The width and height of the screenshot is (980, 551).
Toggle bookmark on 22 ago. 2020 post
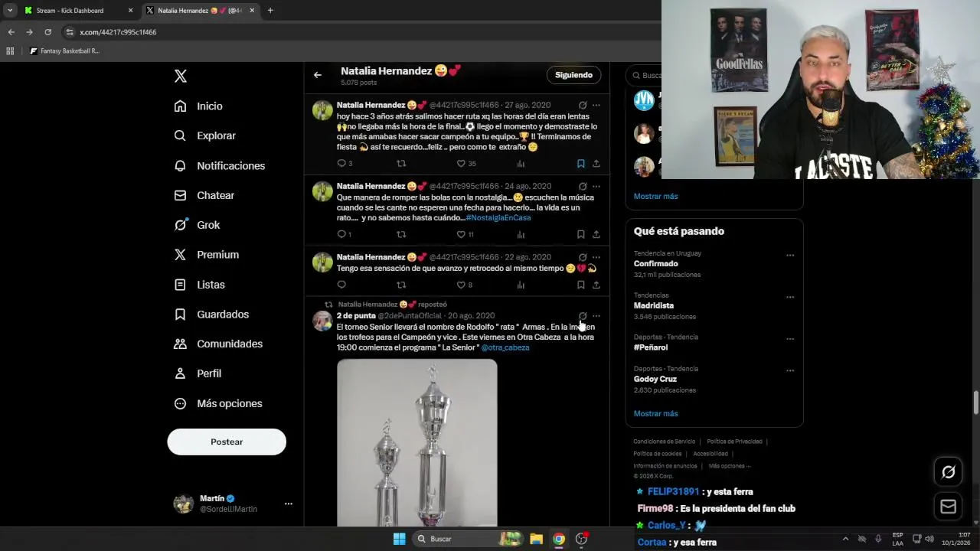[x=580, y=285]
